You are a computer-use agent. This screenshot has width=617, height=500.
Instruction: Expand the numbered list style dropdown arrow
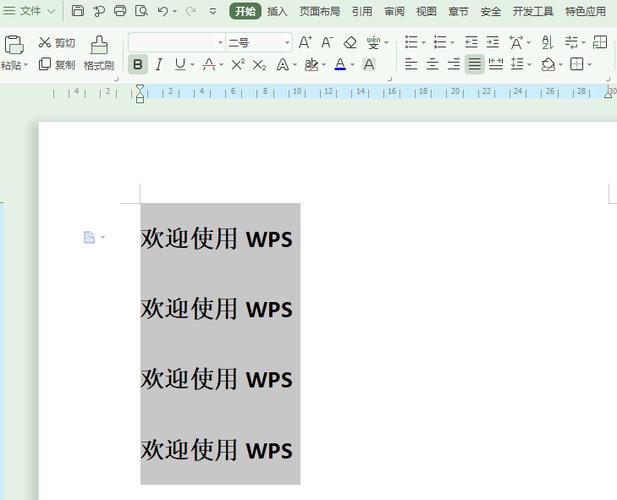point(452,42)
